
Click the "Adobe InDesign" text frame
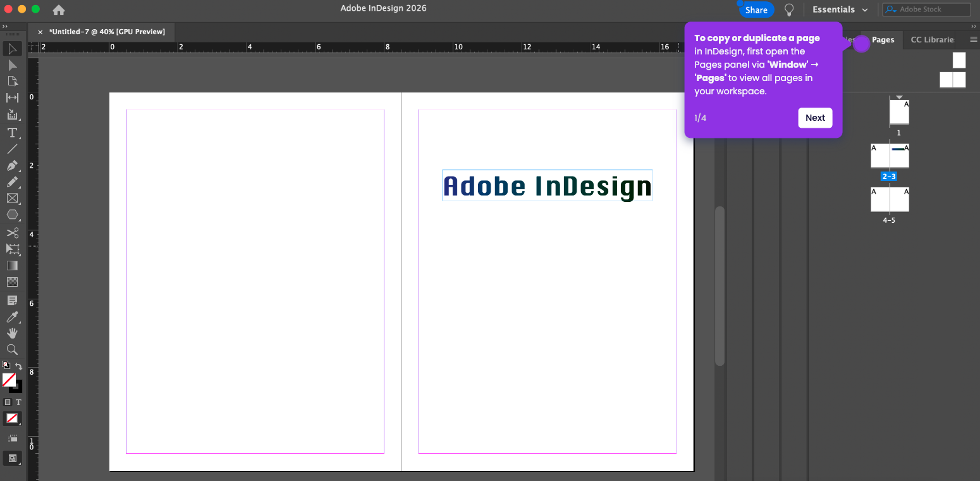click(548, 185)
